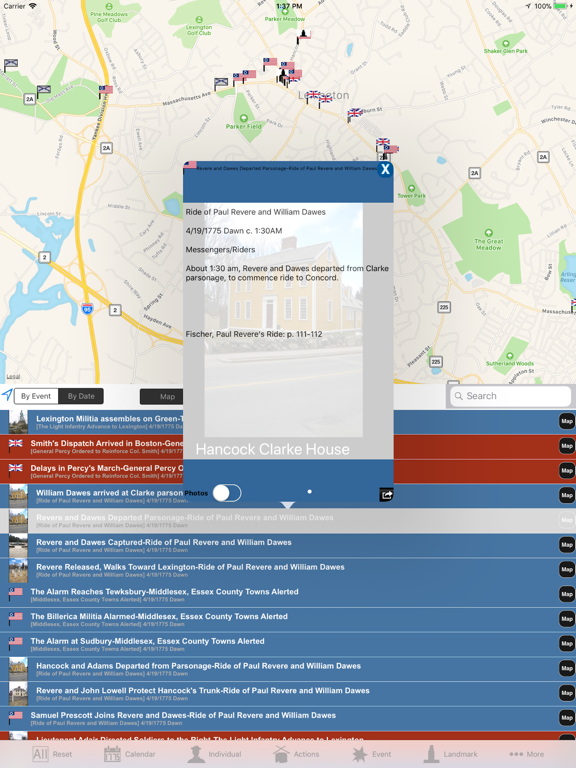Tap Map button for Delays in Percy's March
Viewport: 576px width, 768px height.
click(567, 471)
